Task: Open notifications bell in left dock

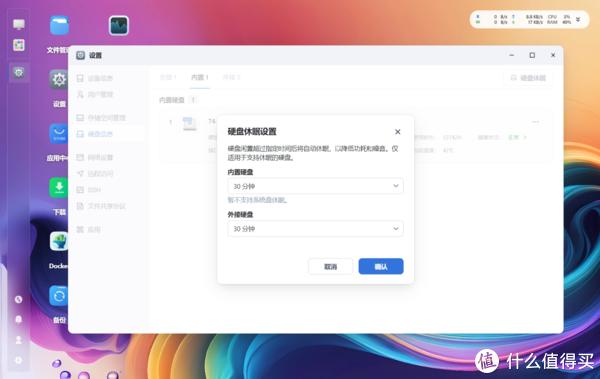Action: 18,319
